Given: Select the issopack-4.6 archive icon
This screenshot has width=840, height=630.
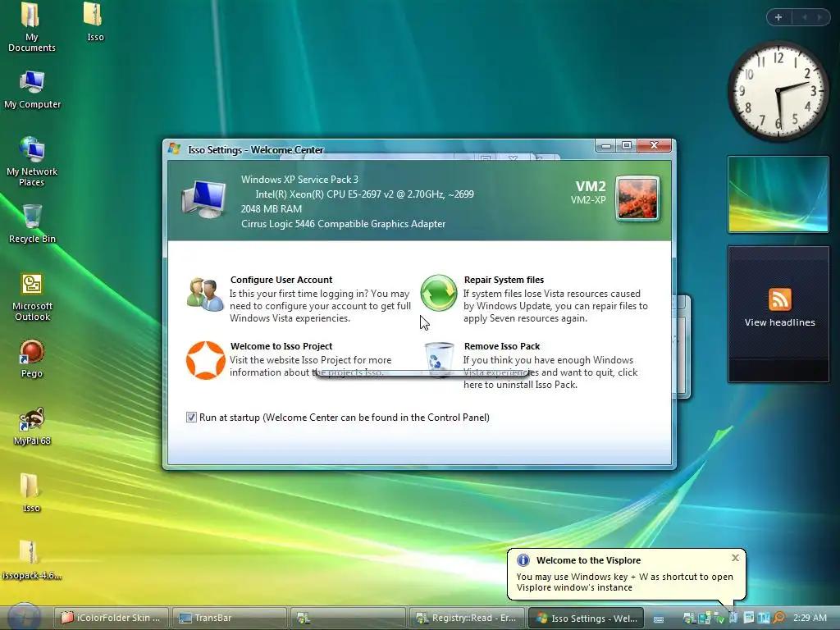Looking at the screenshot, I should point(31,559).
